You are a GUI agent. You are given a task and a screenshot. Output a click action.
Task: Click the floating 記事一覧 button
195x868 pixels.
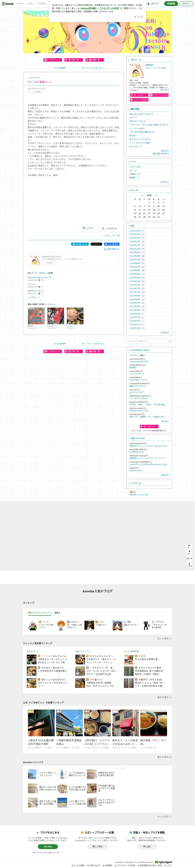coord(189,558)
